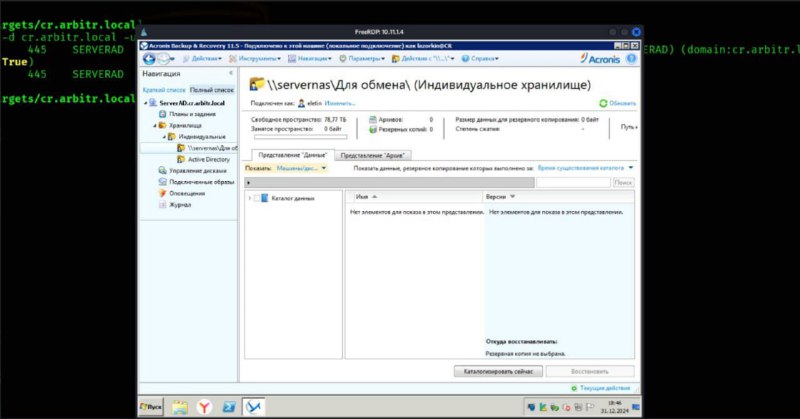Expand the Каталог данных tree node
The height and width of the screenshot is (419, 800).
[x=249, y=198]
